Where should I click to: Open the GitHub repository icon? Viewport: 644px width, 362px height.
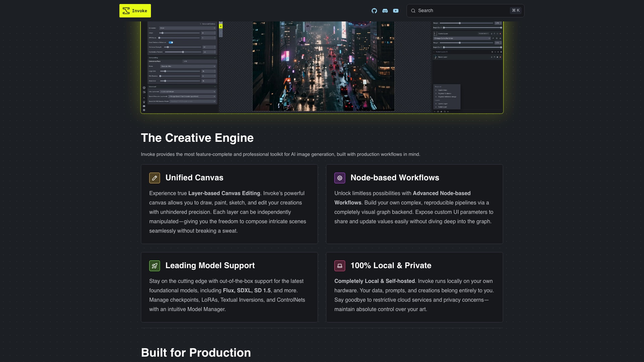tap(374, 11)
